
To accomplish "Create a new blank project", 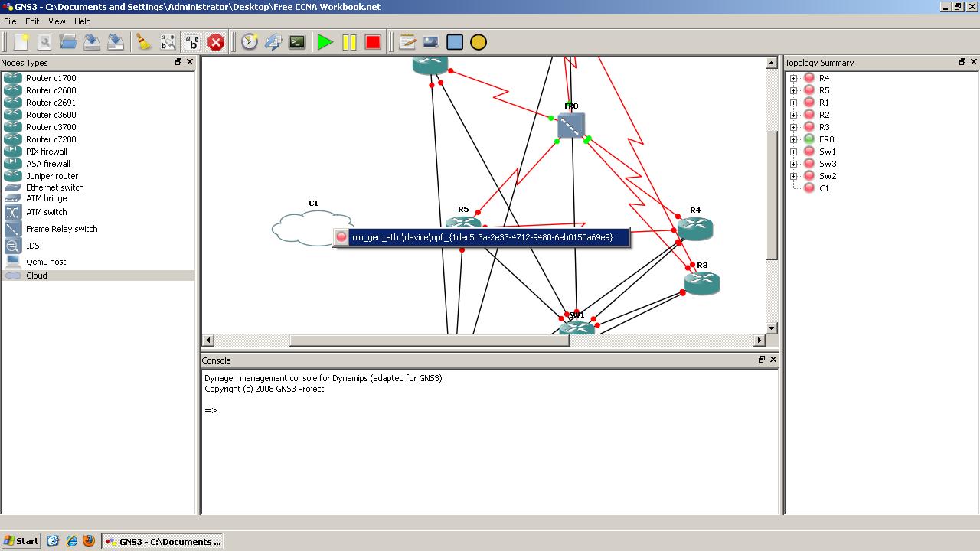I will (x=21, y=42).
